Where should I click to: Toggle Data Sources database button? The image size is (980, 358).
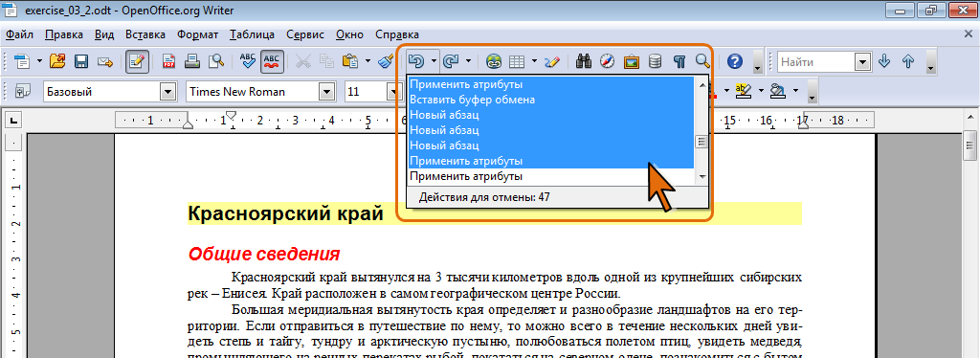click(655, 61)
